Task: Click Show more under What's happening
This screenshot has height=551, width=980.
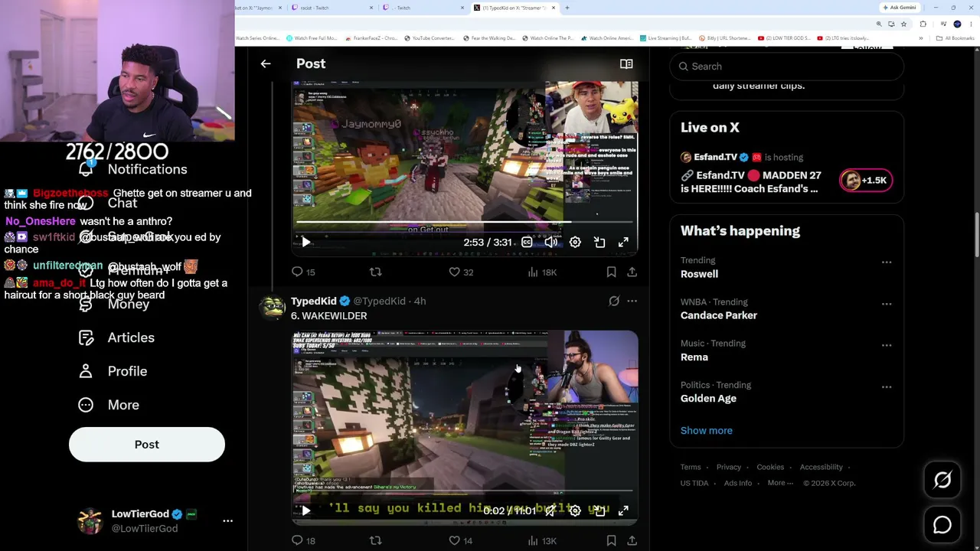Action: [707, 430]
